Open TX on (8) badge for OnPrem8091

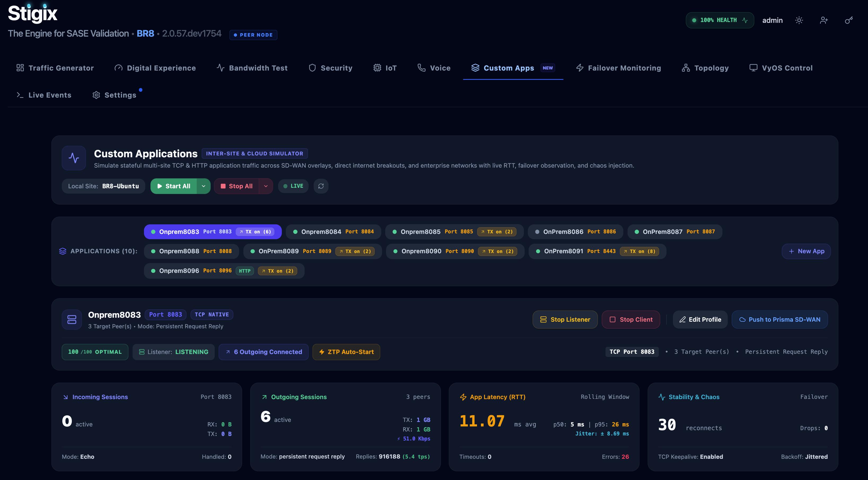[x=639, y=251]
